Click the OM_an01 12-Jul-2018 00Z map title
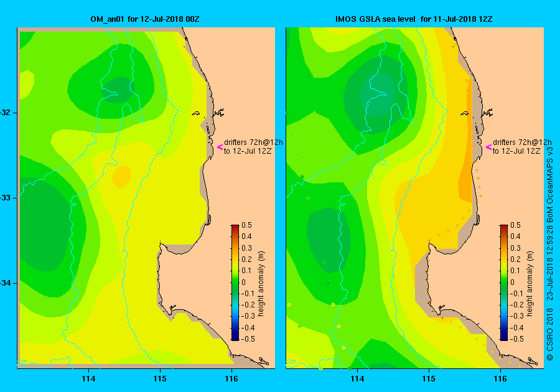 [x=144, y=19]
